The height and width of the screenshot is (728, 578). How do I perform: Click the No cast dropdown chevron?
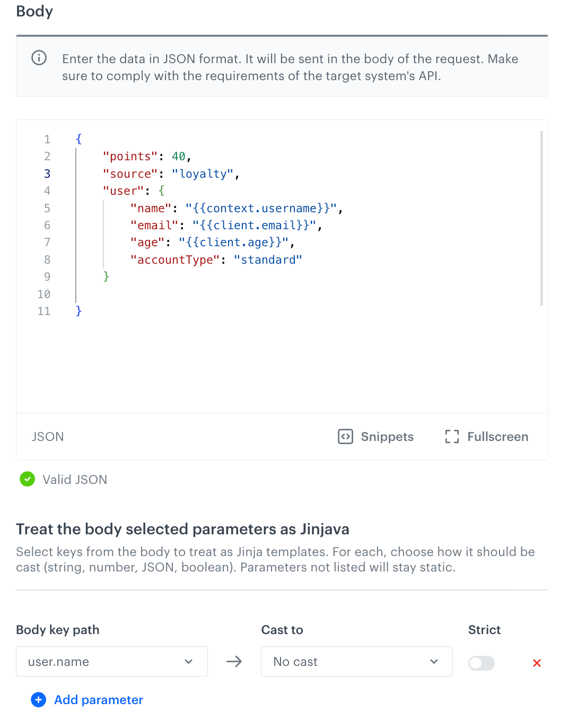pyautogui.click(x=434, y=662)
